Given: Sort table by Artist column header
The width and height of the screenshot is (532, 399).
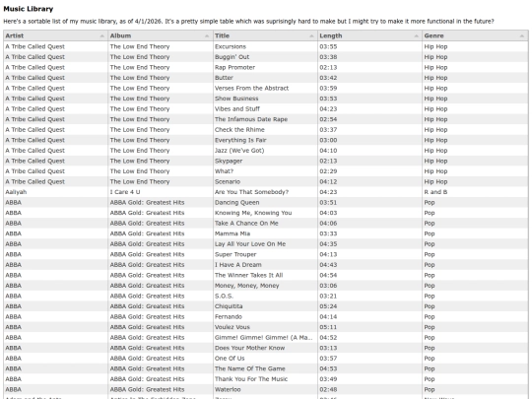Looking at the screenshot, I should point(55,35).
